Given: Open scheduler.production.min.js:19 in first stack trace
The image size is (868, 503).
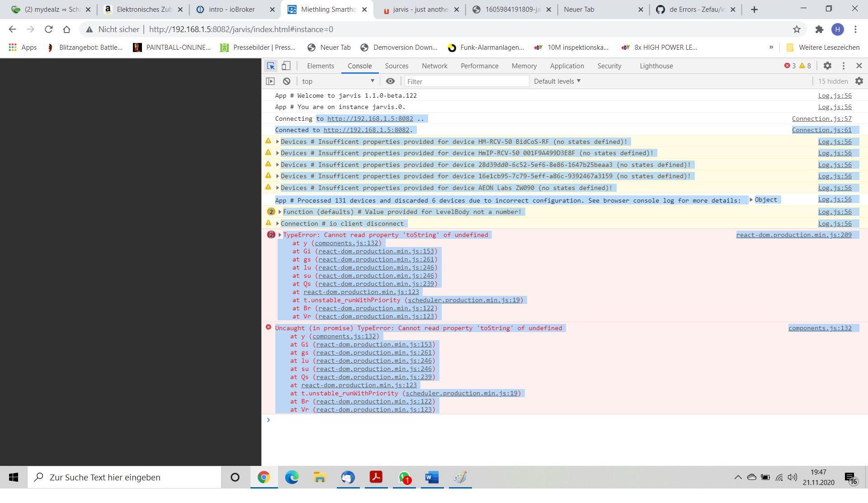Looking at the screenshot, I should (463, 300).
